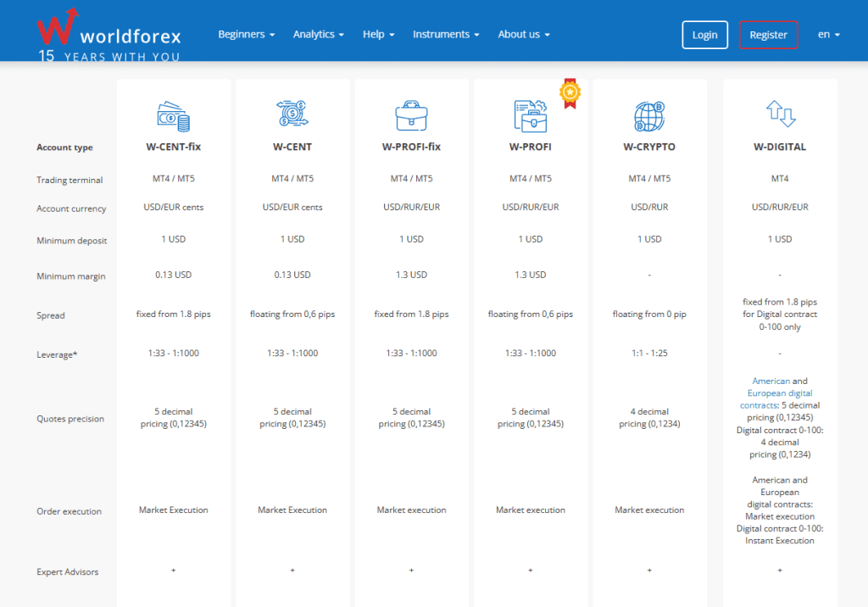Click the 15 YEARS WITH YOU tagline
The width and height of the screenshot is (868, 607).
(x=109, y=57)
